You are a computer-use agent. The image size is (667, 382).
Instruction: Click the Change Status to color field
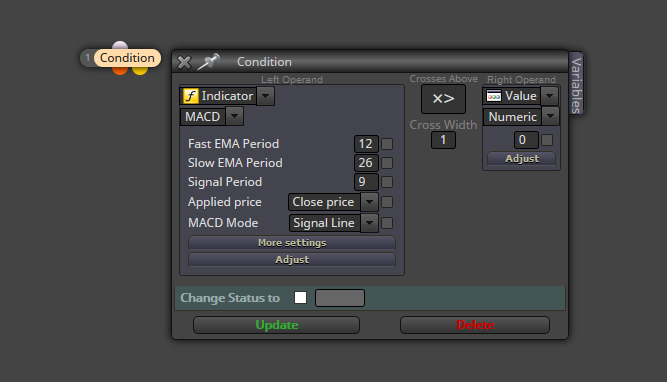click(x=340, y=298)
